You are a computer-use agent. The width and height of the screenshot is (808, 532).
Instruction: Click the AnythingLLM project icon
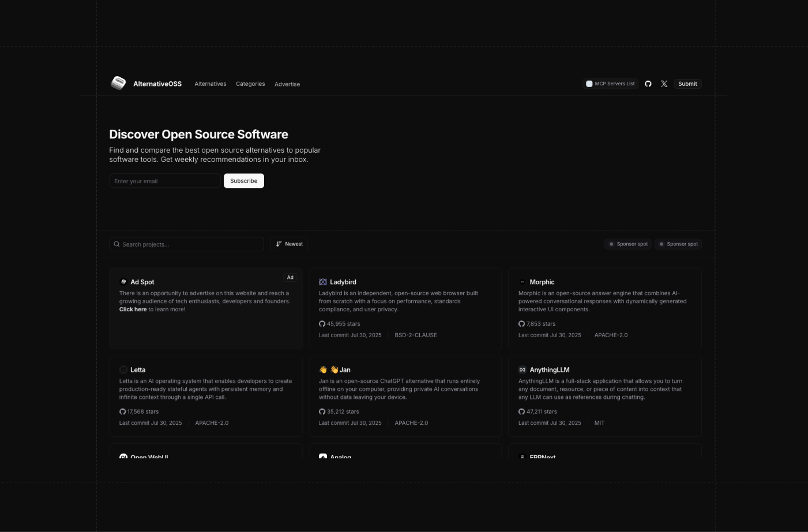(523, 369)
